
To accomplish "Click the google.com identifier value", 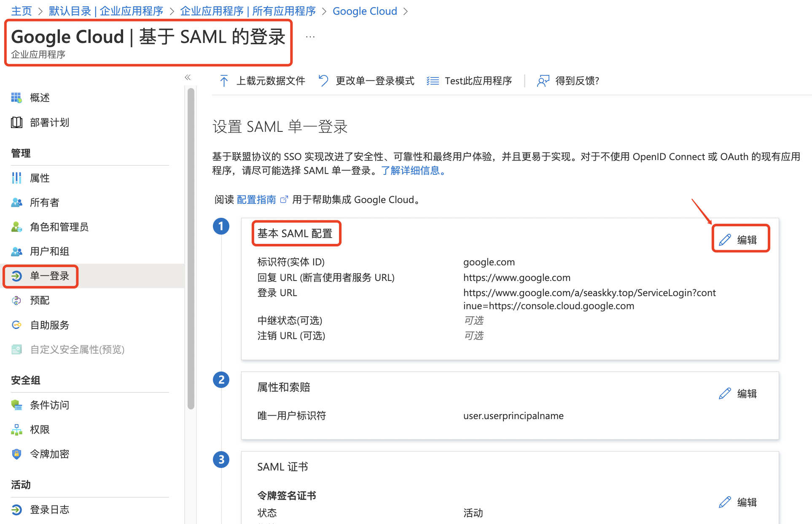I will 489,262.
